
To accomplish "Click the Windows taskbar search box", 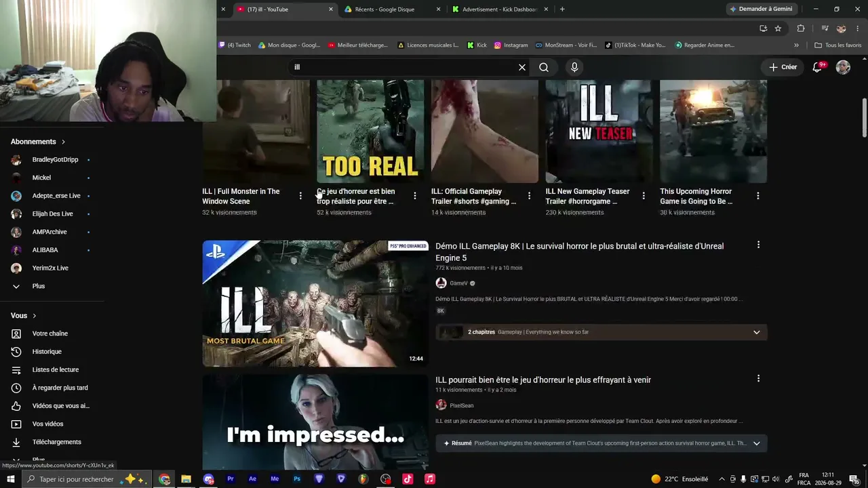I will 87,479.
